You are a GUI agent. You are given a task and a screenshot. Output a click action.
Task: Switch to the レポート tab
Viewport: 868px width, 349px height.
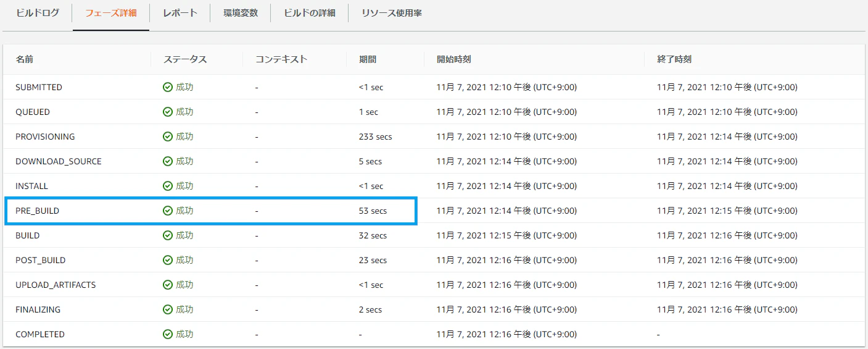click(180, 13)
